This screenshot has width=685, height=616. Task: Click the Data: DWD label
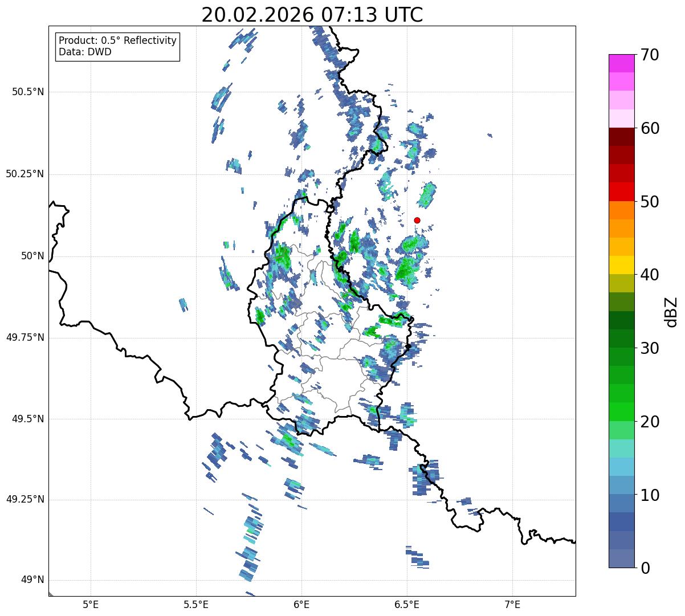tap(85, 52)
